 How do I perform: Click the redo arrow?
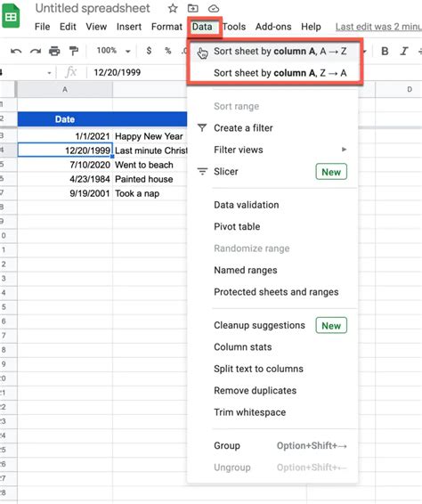tap(36, 51)
